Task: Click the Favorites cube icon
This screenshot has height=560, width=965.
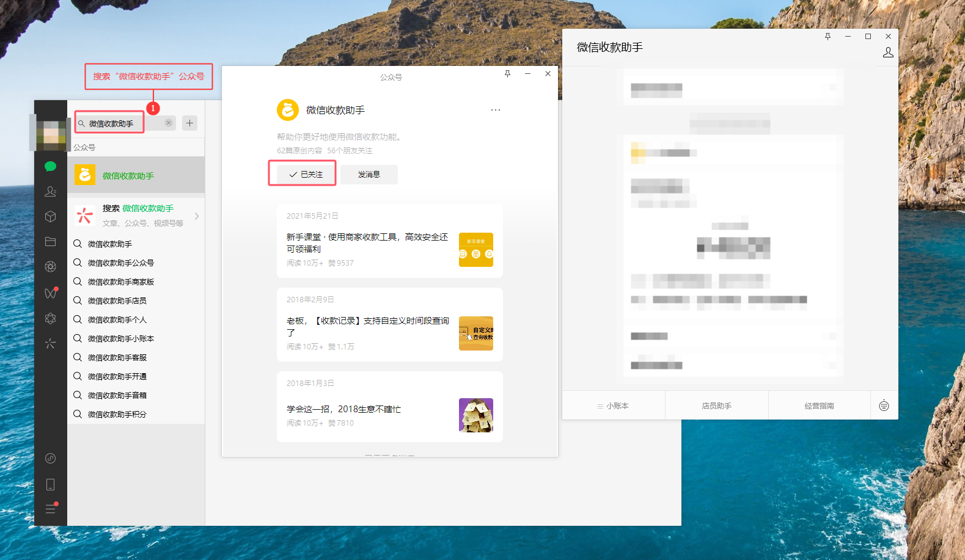Action: coord(50,217)
